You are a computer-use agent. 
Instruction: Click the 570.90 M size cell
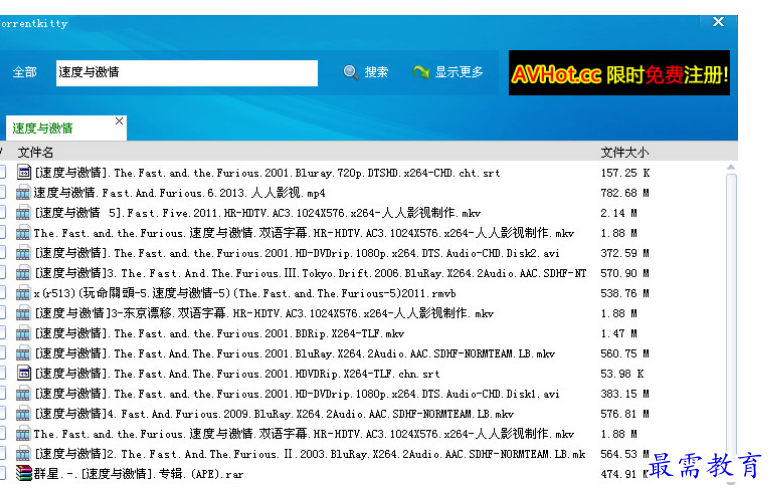tap(625, 273)
